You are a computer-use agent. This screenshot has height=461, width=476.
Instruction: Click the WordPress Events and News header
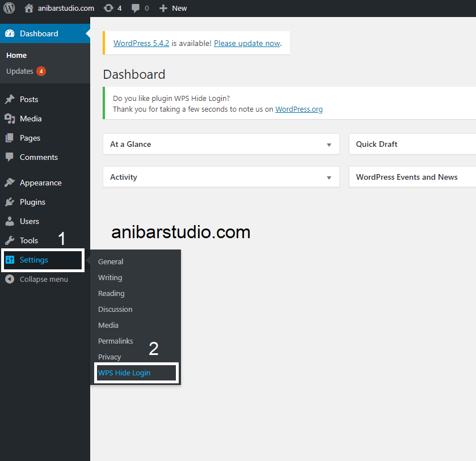(407, 177)
